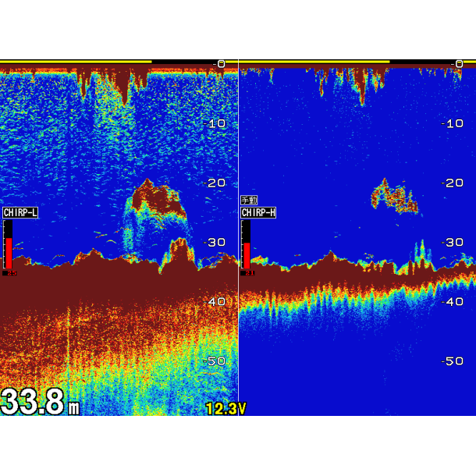Tap the CHIRP-L frequency label
476x476 pixels.
coord(20,212)
